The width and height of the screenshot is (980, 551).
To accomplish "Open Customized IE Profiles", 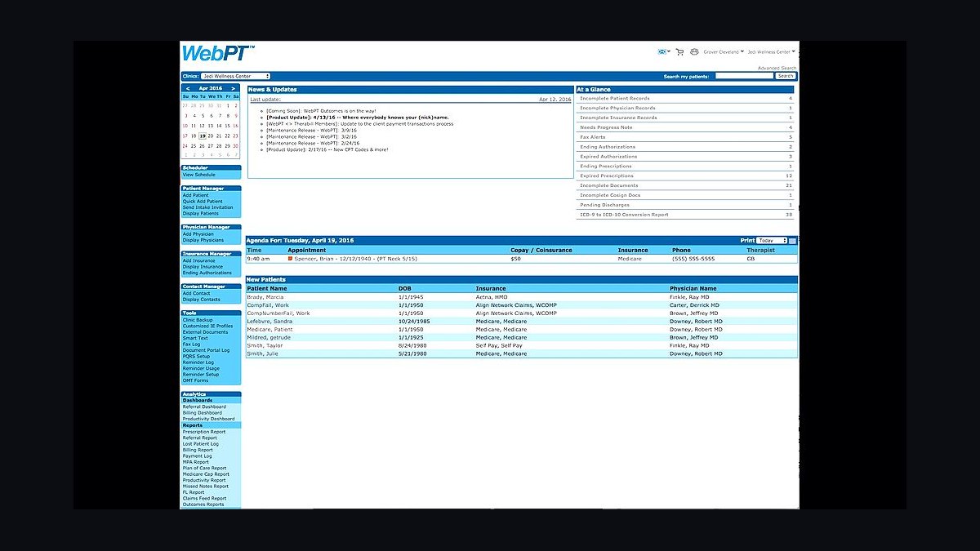I will [207, 327].
